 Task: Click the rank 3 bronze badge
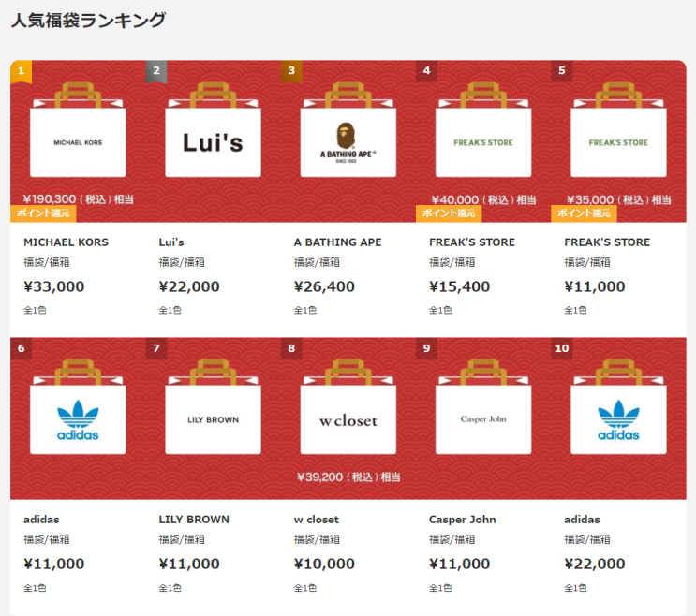(291, 70)
